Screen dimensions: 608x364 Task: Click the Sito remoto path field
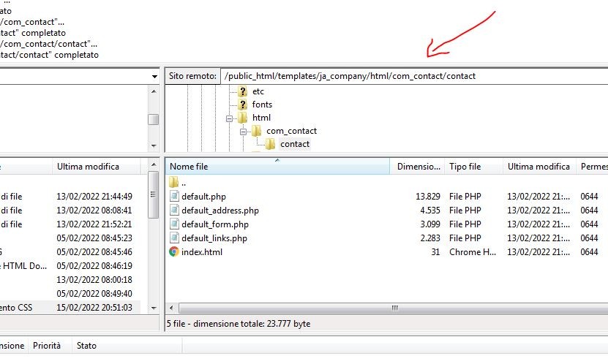coord(414,76)
